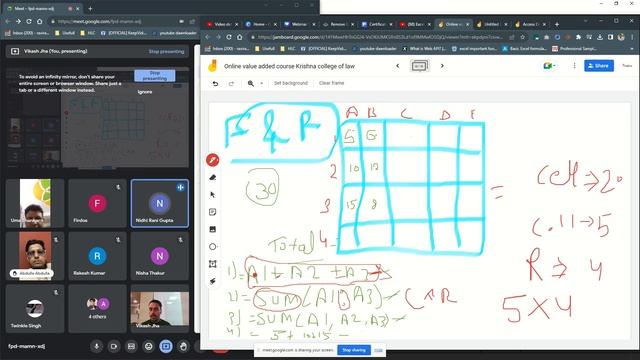The width and height of the screenshot is (640, 360).
Task: Open the youtube downloader bookmark in Jamboard window
Action: 375,49
